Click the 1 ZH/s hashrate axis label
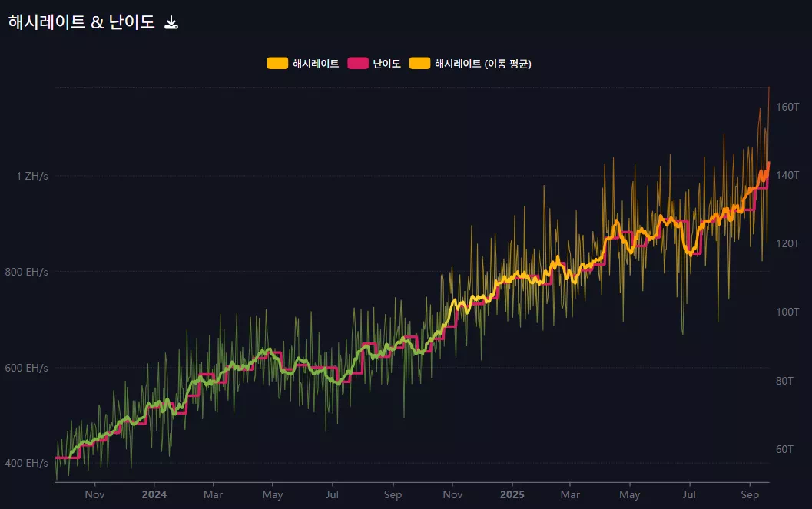Screen dimensions: 812x509 32,176
